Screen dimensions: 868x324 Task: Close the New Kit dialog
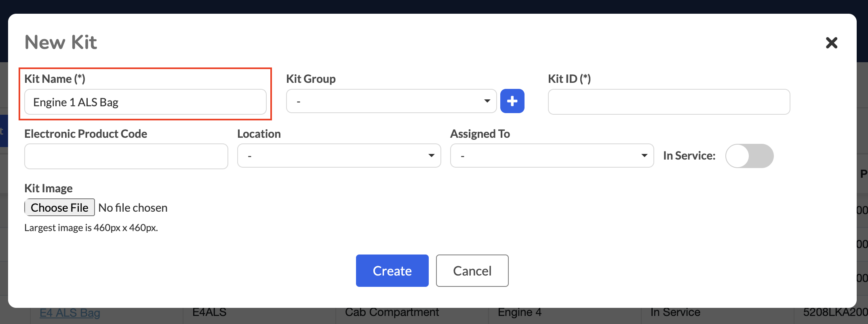click(832, 42)
